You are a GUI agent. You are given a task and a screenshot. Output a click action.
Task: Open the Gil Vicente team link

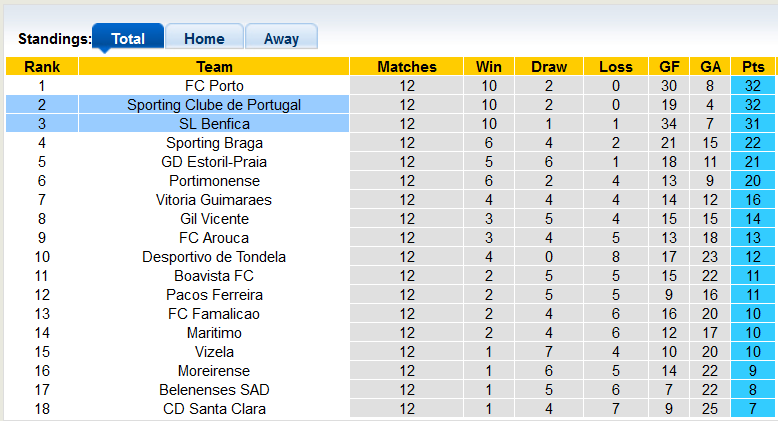[x=214, y=219]
